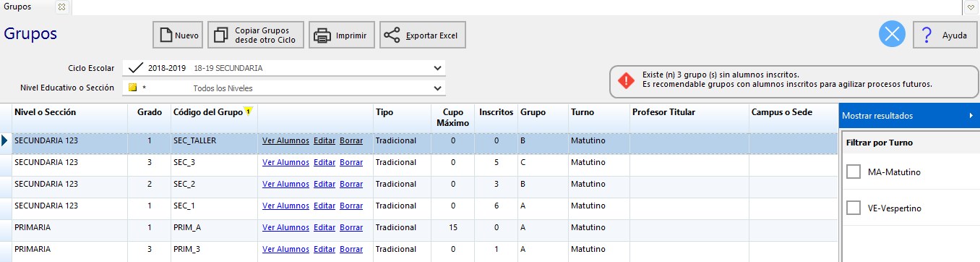Check the MA-Matutino filter checkbox
Viewport: 980px width, 262px height.
tap(854, 172)
